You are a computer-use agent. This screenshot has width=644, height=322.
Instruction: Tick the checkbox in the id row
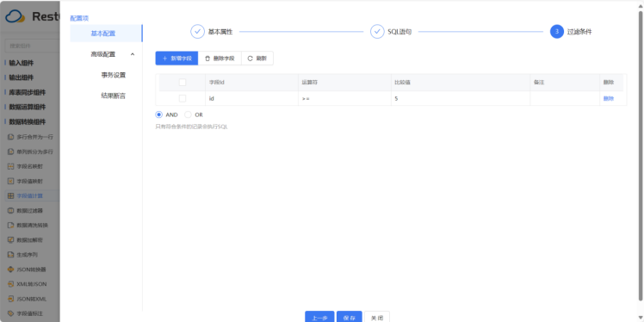(x=183, y=98)
